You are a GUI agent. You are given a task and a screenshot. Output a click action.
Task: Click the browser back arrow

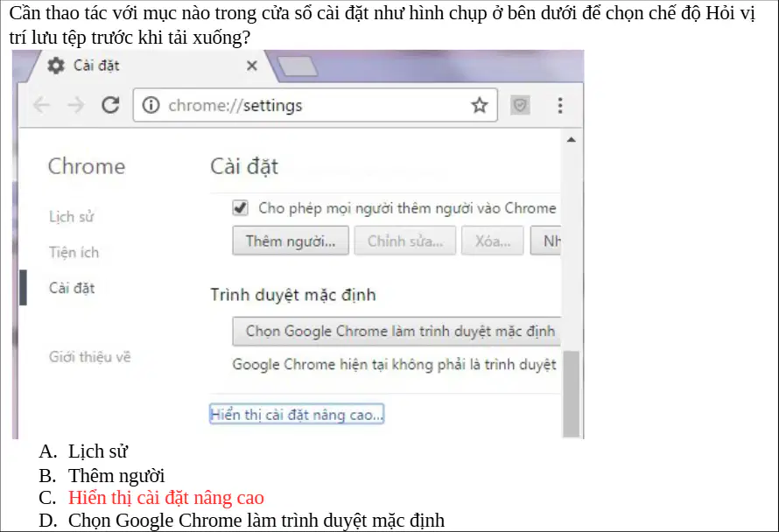click(41, 105)
